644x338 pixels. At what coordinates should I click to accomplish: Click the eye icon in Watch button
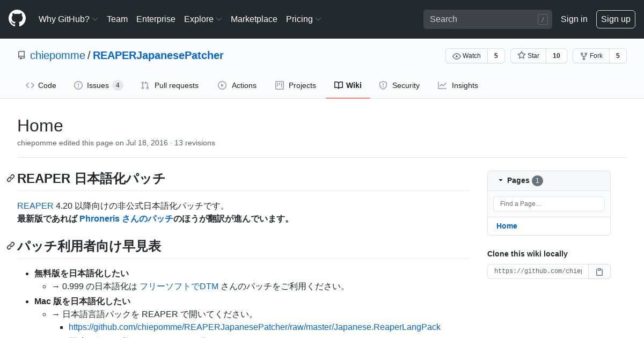tap(457, 56)
